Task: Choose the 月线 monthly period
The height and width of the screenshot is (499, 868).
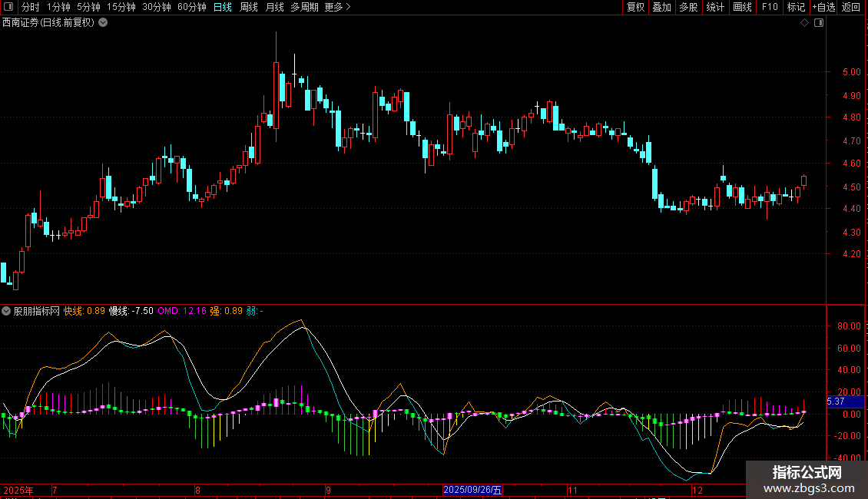Action: pyautogui.click(x=274, y=8)
